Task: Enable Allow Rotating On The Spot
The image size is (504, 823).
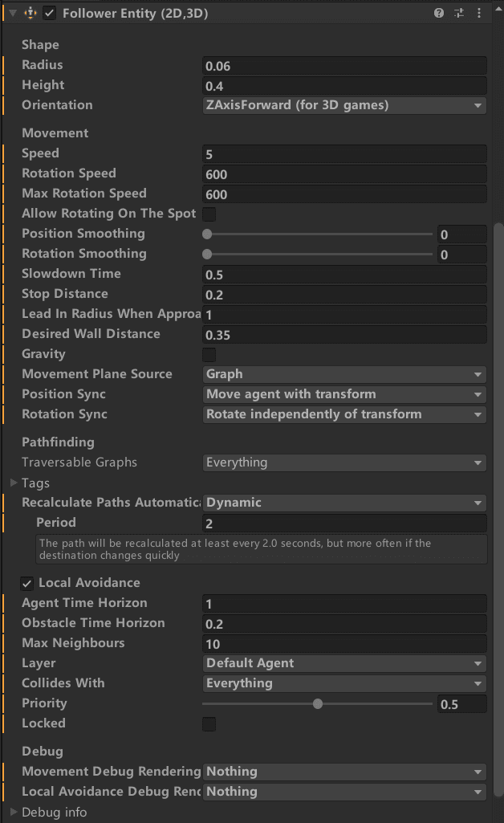Action: [209, 214]
